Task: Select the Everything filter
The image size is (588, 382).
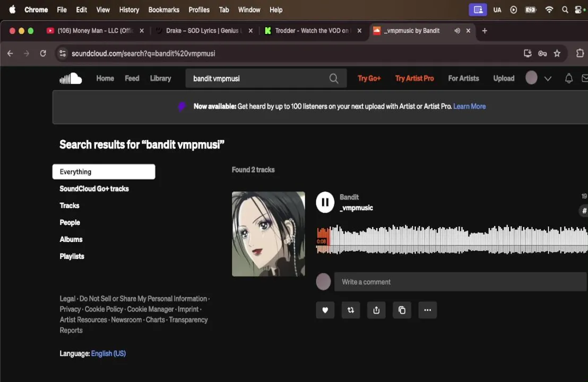Action: tap(103, 172)
